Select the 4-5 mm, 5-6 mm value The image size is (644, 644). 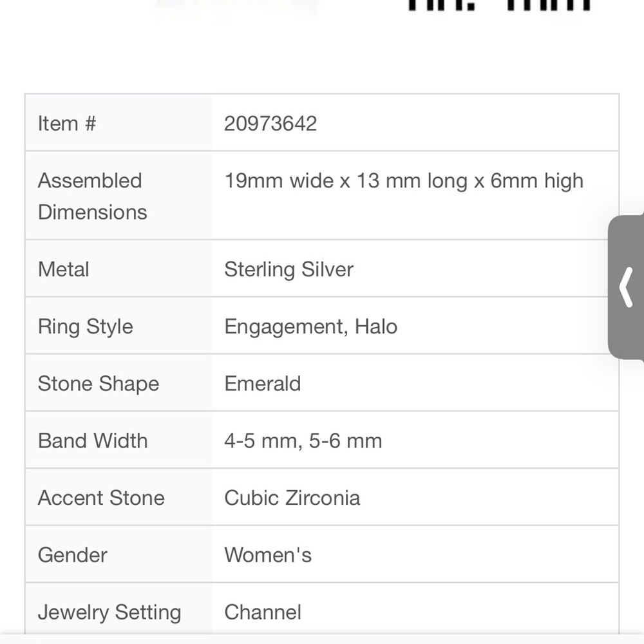[x=303, y=440]
